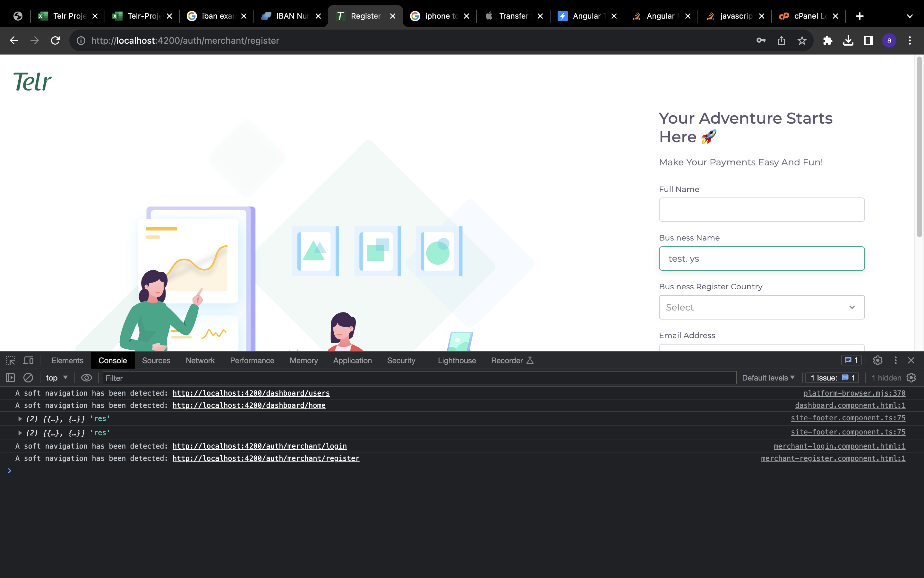Expand the second (2) [{…}, {…}] 'res' entry

pos(20,433)
